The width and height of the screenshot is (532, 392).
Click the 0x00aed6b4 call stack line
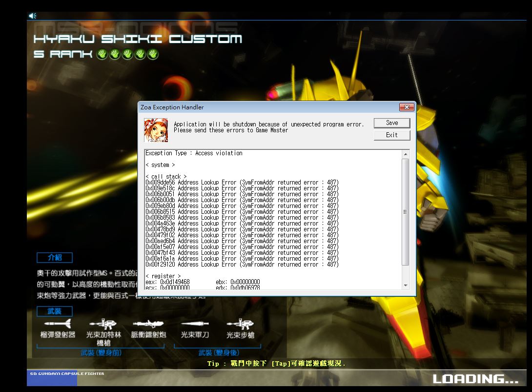pos(242,241)
